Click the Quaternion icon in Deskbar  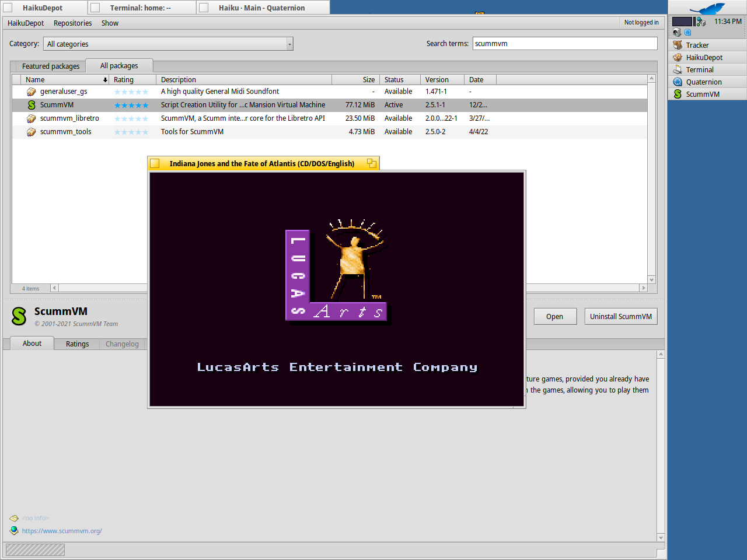pos(678,82)
